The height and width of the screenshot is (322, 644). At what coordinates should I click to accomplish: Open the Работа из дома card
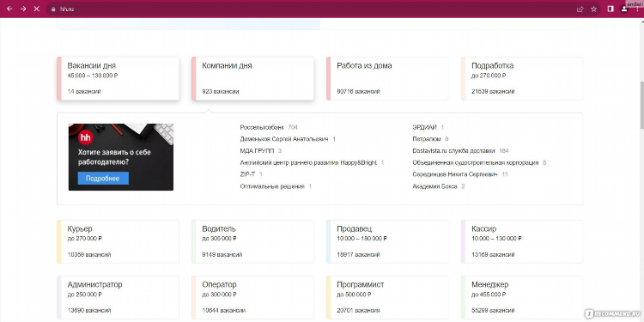coord(387,78)
